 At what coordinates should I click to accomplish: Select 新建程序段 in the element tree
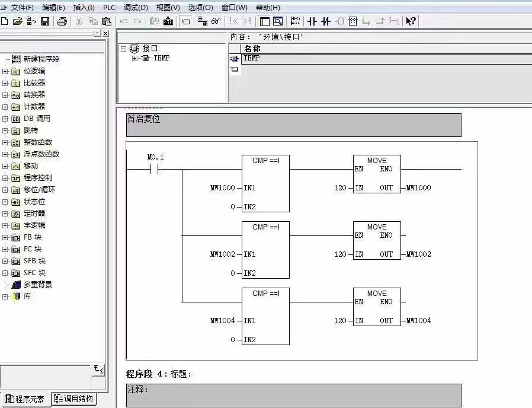(41, 59)
